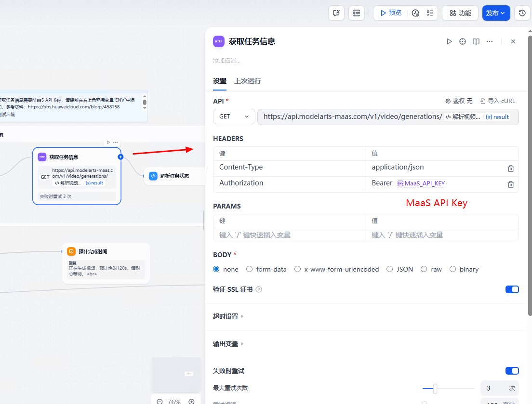The image size is (532, 404).
Task: Expand the 输出变量 section
Action: (x=228, y=344)
